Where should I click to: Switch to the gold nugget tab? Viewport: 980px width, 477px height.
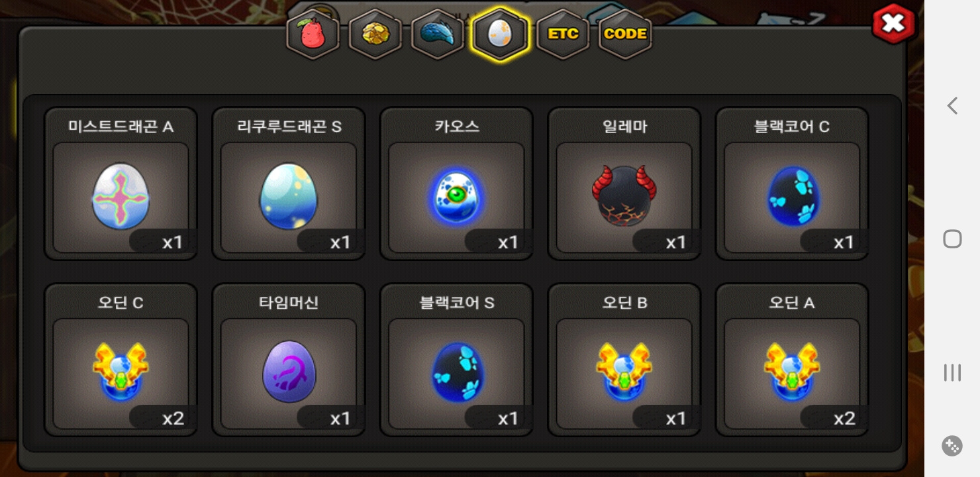[x=375, y=34]
